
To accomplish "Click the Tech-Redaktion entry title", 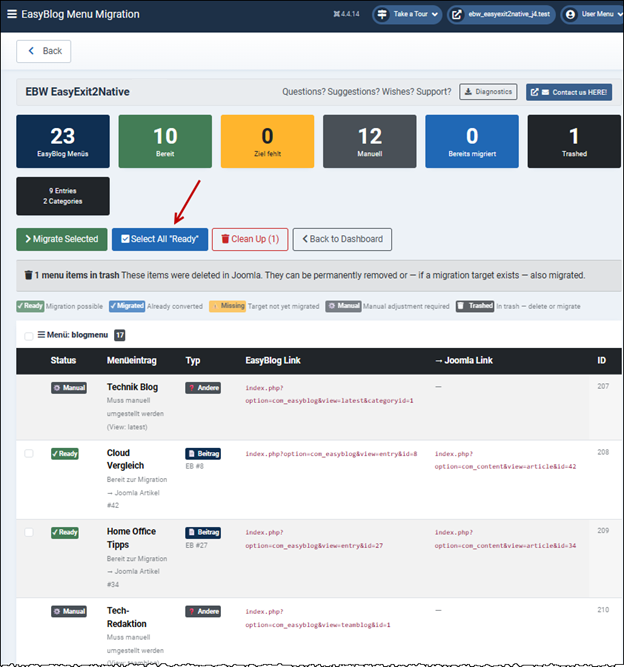I will click(x=127, y=617).
